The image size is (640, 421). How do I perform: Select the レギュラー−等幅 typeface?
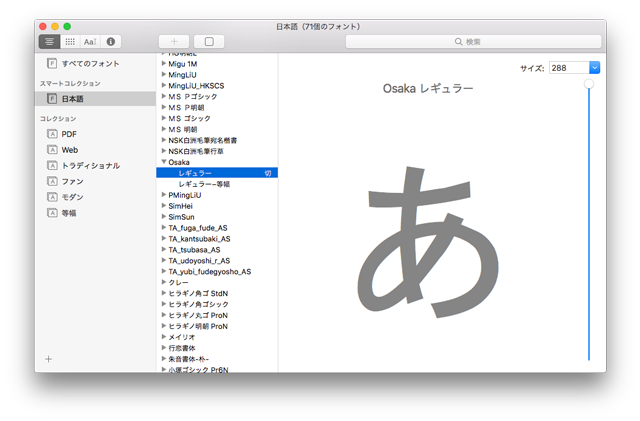[204, 184]
